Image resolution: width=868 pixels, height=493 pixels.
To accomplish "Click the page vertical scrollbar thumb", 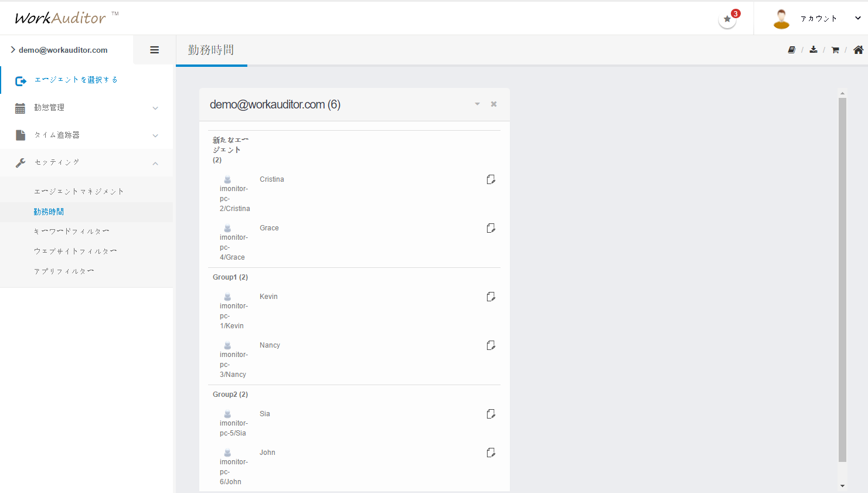I will click(842, 280).
